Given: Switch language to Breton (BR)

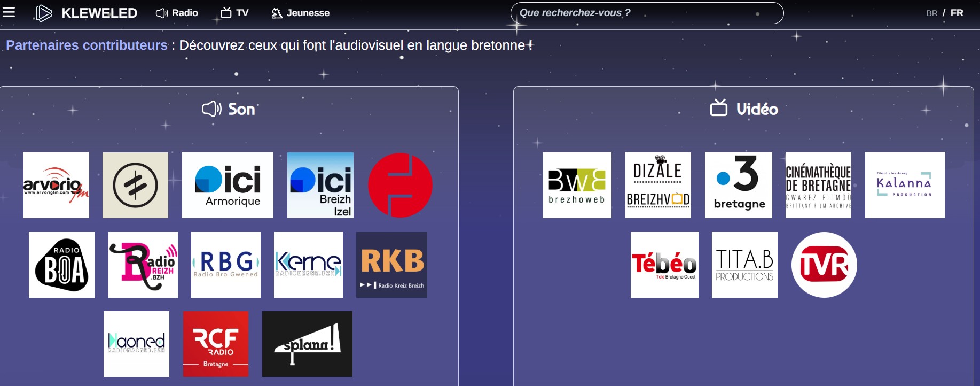Looking at the screenshot, I should coord(931,13).
